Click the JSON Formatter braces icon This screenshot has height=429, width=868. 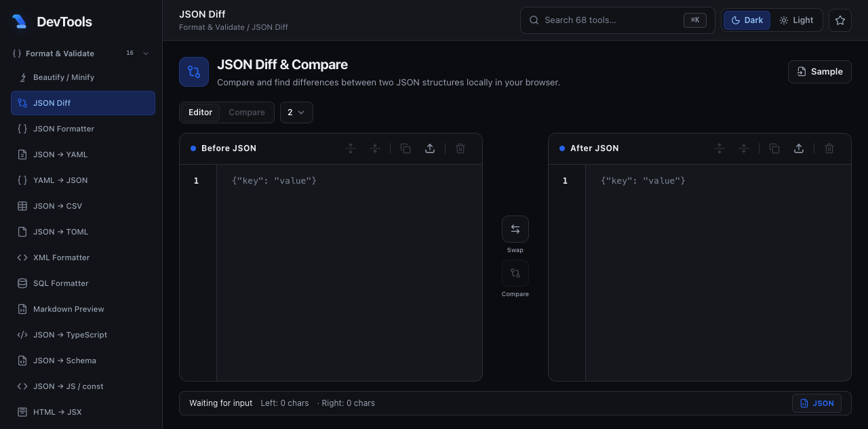[22, 129]
